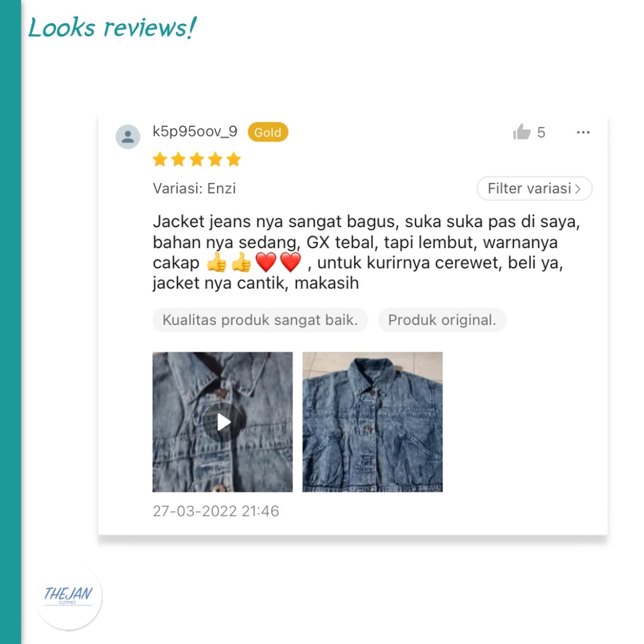644x644 pixels.
Task: Click the Variasi: Enzi label
Action: (x=194, y=189)
